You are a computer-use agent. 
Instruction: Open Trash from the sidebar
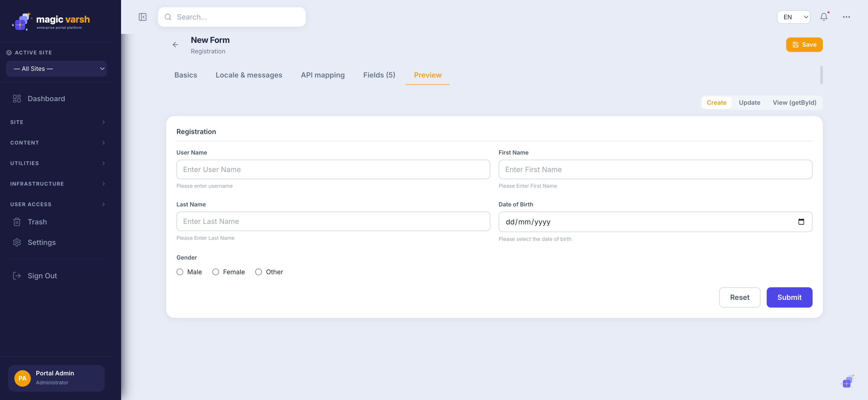(57, 222)
